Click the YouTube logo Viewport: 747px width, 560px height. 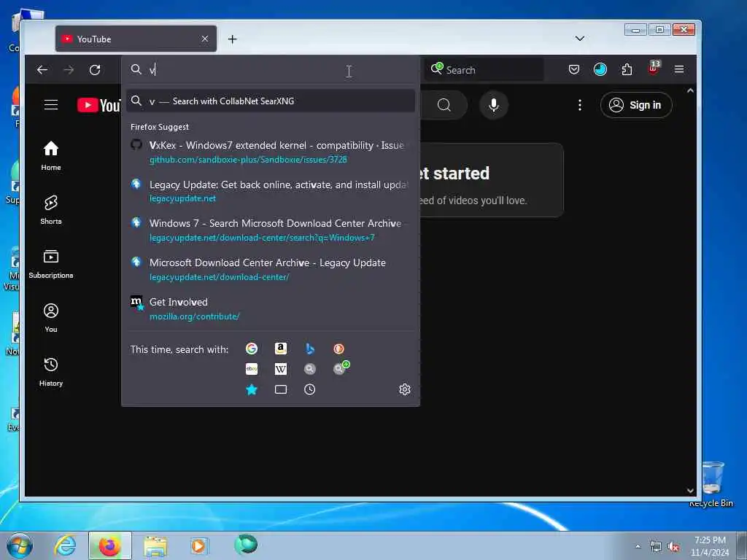[99, 105]
